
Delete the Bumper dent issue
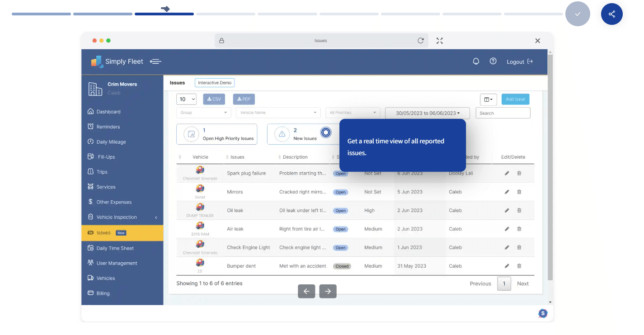coord(519,266)
